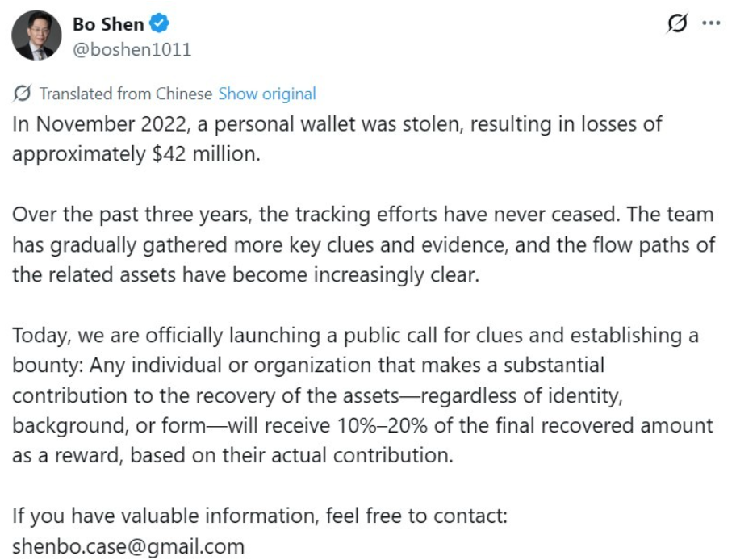The width and height of the screenshot is (736, 560).
Task: Show the original Chinese post text
Action: (x=267, y=94)
